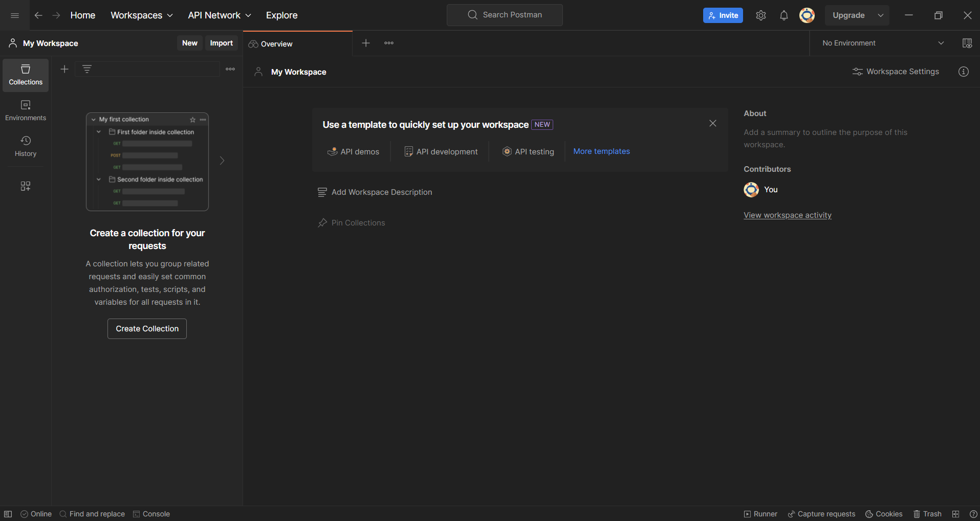
Task: Open the settings gear icon
Action: 761,15
